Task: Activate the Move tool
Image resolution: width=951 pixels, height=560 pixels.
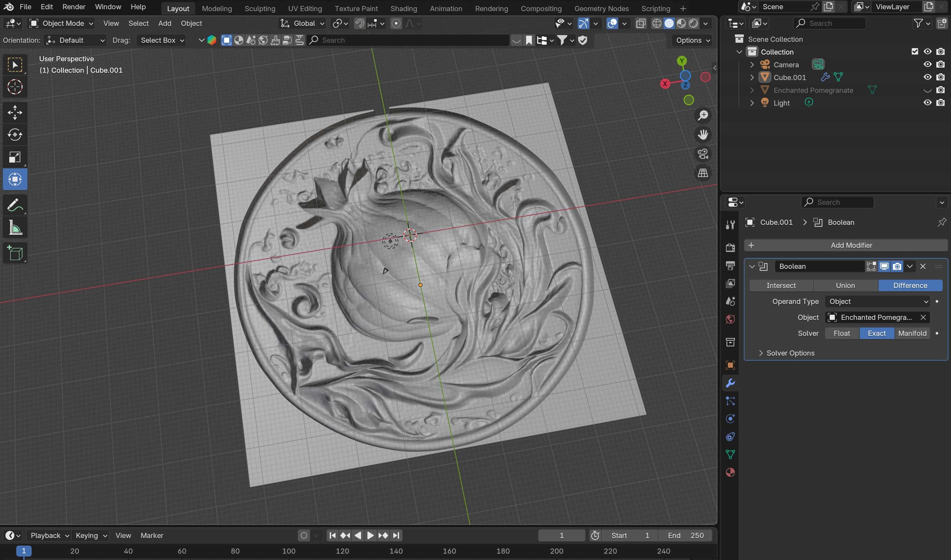Action: click(x=15, y=113)
